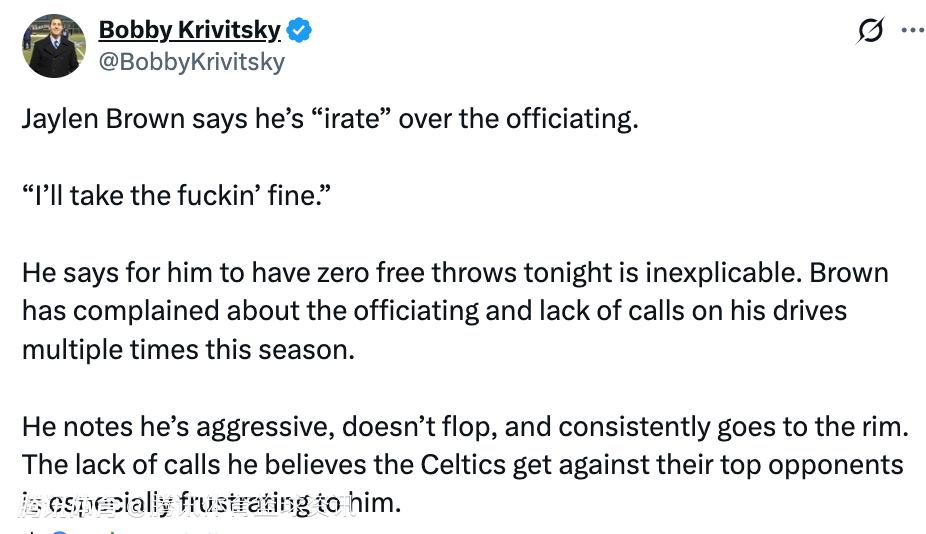
Task: Open the @BobbyKrivitsky handle link
Action: pyautogui.click(x=191, y=62)
